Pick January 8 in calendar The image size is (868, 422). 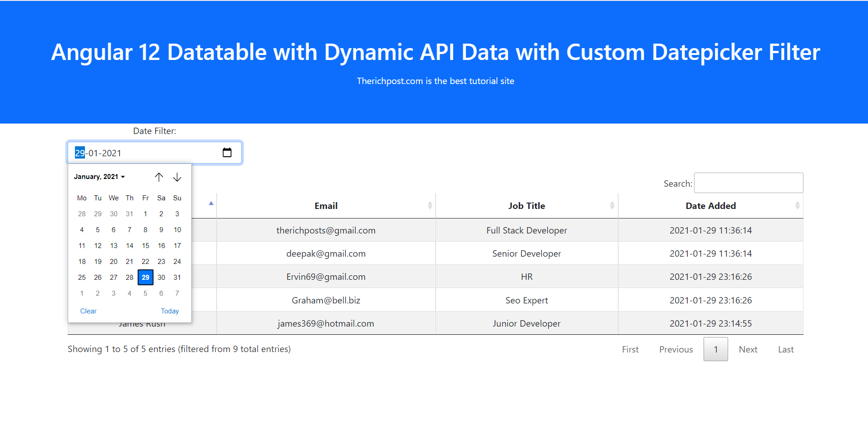[x=145, y=230]
